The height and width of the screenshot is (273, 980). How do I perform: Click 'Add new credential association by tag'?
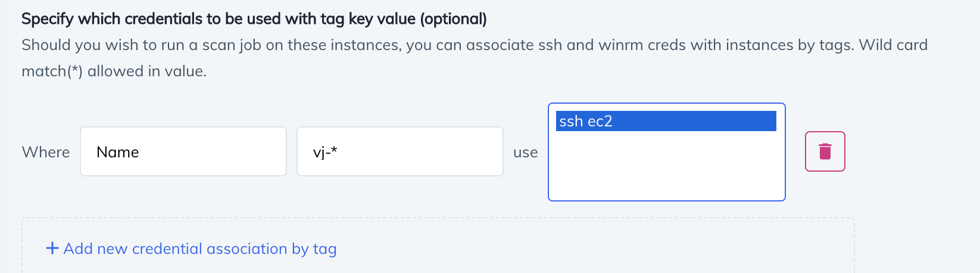[x=199, y=249]
